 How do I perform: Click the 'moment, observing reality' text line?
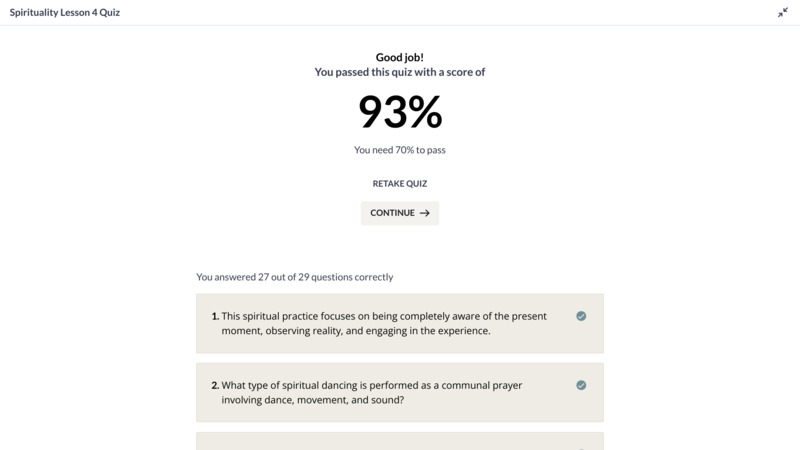[x=356, y=331]
